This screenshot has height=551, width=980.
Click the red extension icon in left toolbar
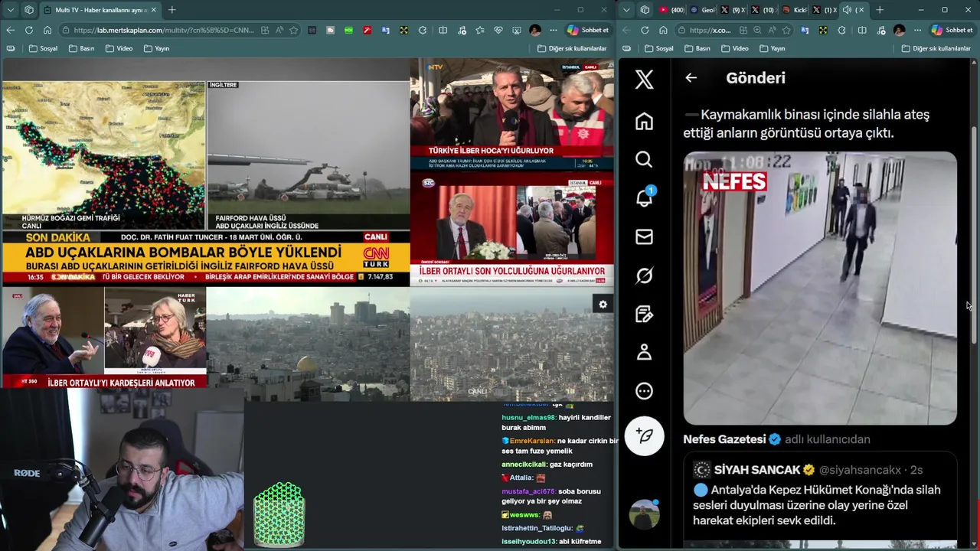pos(367,30)
